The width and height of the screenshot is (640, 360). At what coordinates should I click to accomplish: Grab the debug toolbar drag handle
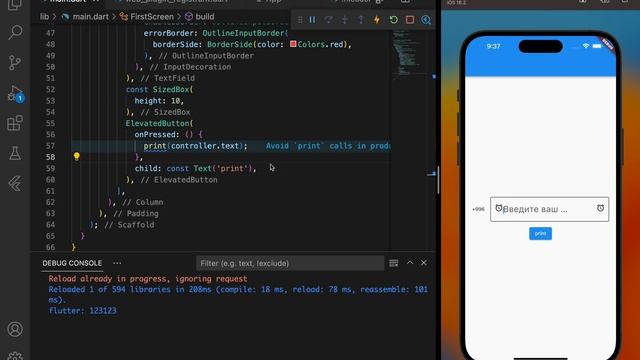pos(300,20)
